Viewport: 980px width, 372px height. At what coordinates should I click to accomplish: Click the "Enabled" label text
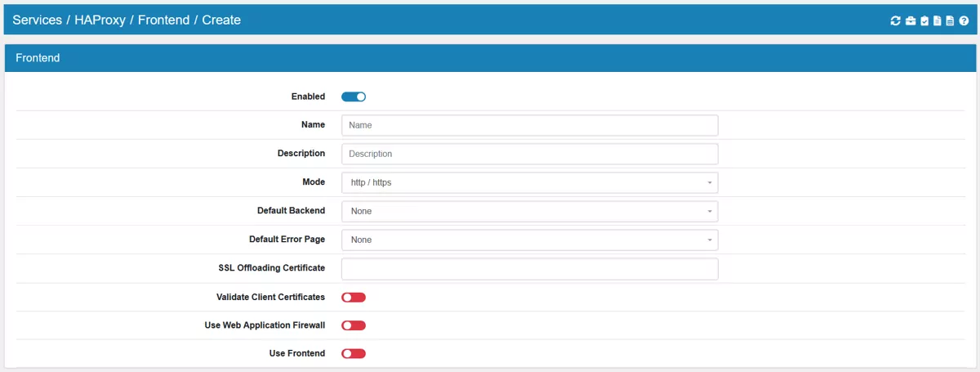click(x=308, y=96)
